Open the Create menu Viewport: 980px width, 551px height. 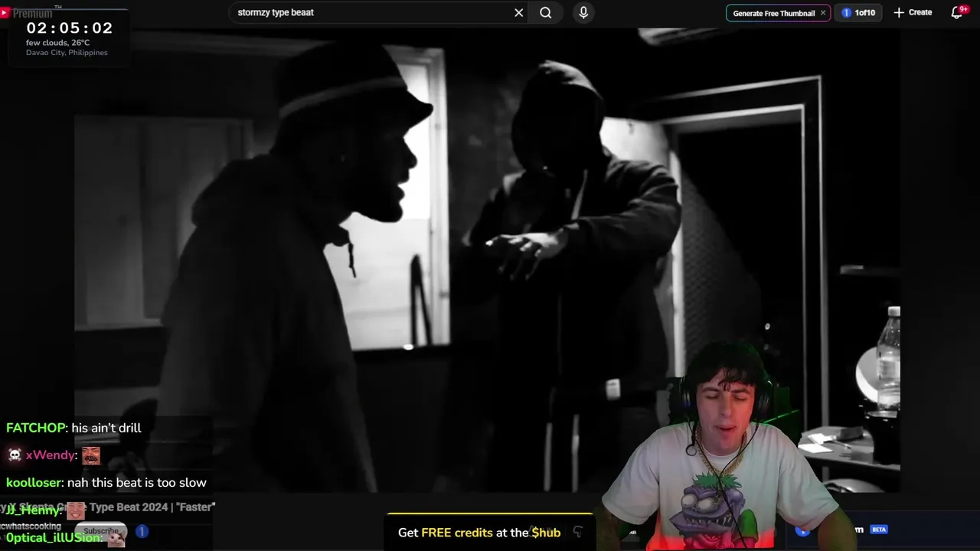click(913, 12)
